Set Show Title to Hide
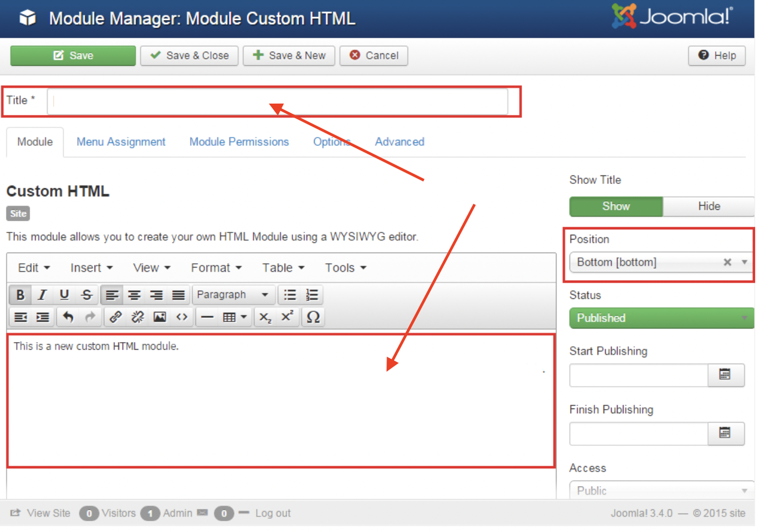 (x=708, y=207)
